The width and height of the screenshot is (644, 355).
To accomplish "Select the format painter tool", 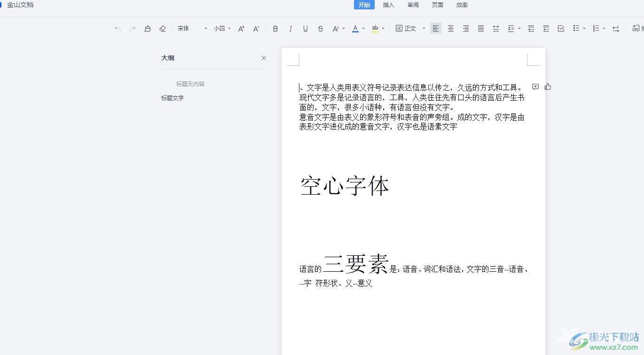I will pos(148,29).
